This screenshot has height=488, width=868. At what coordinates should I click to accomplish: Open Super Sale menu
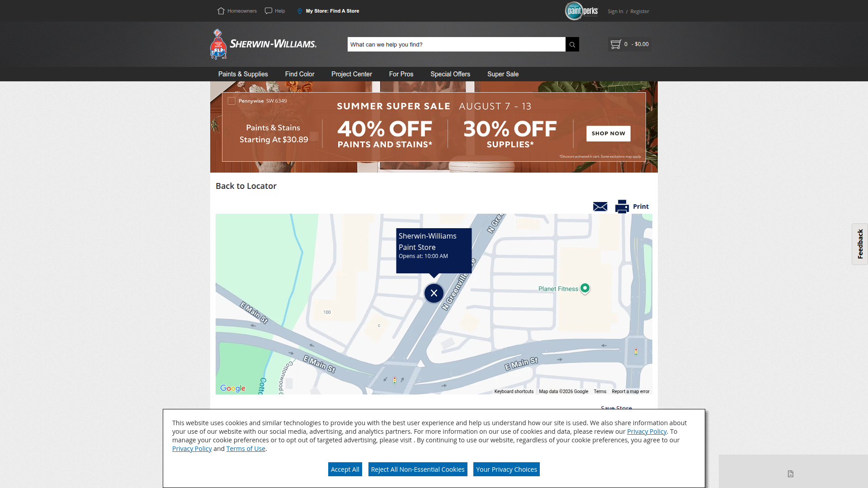tap(503, 74)
